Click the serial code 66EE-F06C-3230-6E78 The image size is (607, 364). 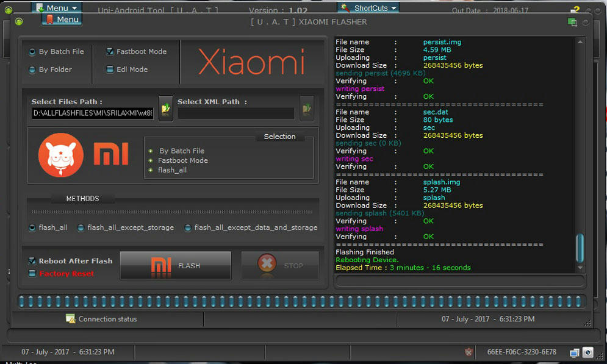[522, 352]
